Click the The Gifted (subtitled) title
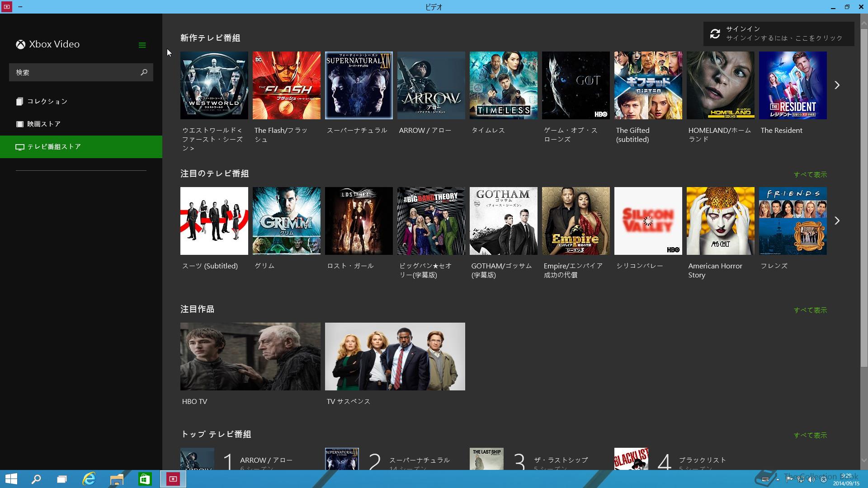 point(633,135)
